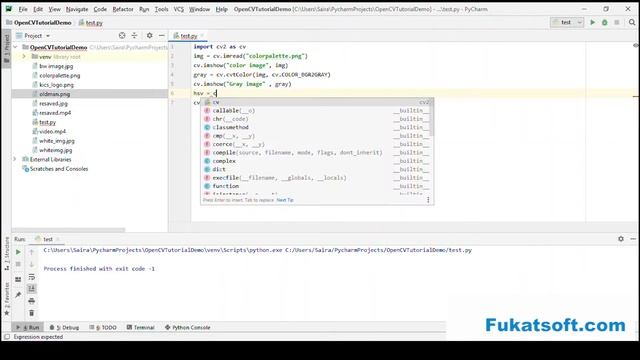640x360 pixels.
Task: Click test.py breadcrumb in navigation bar
Action: coord(94,23)
